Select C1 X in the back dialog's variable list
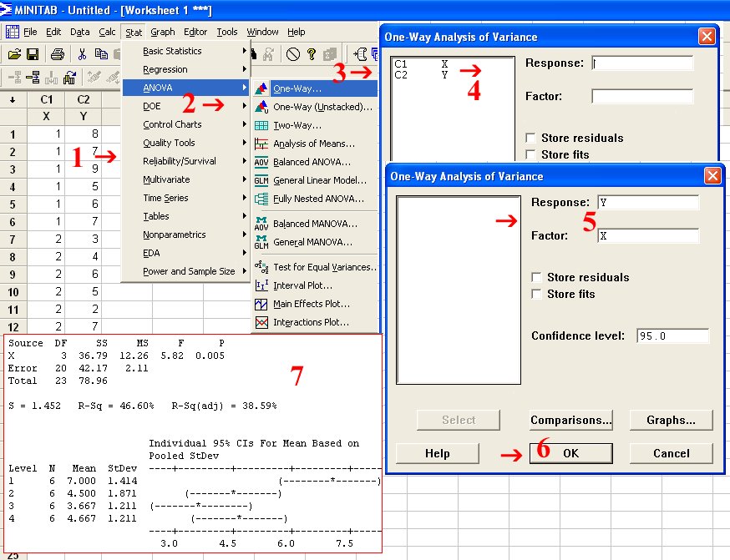The image size is (730, 560). tap(421, 64)
